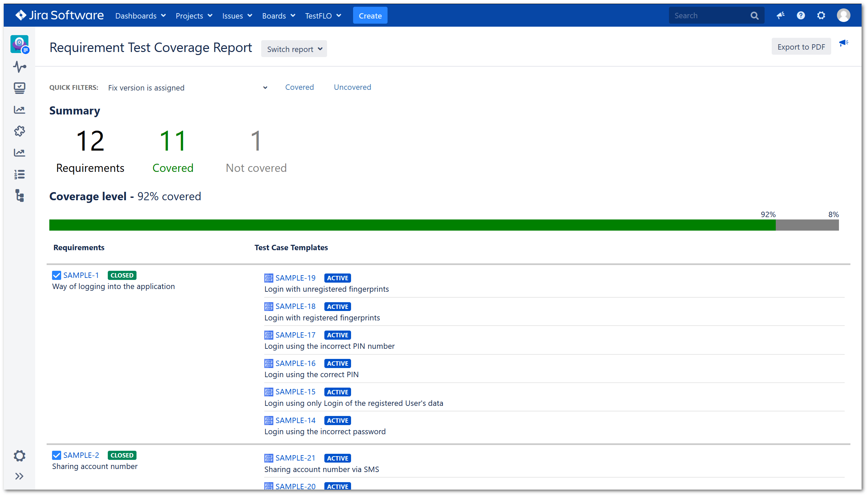868x496 pixels.
Task: Open the Boards menu
Action: pyautogui.click(x=278, y=15)
